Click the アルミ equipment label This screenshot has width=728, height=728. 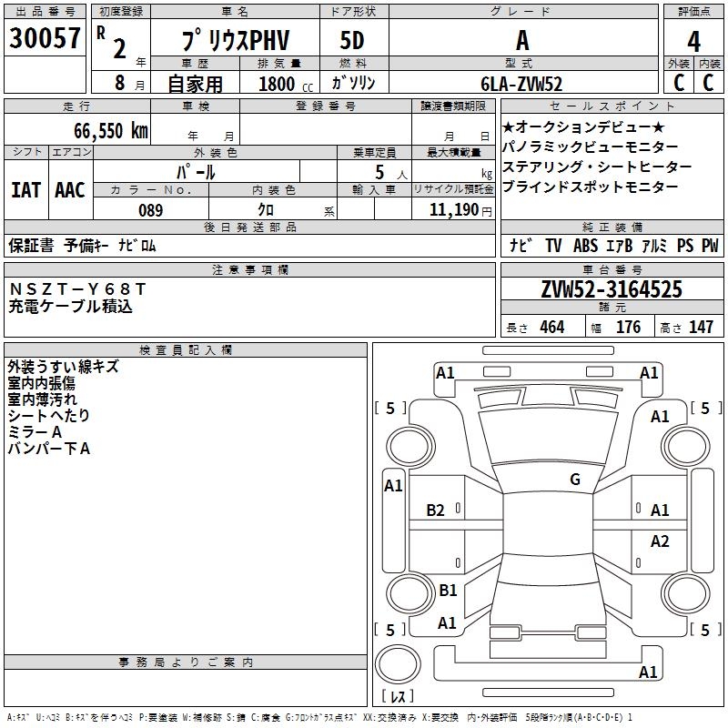coord(654,245)
